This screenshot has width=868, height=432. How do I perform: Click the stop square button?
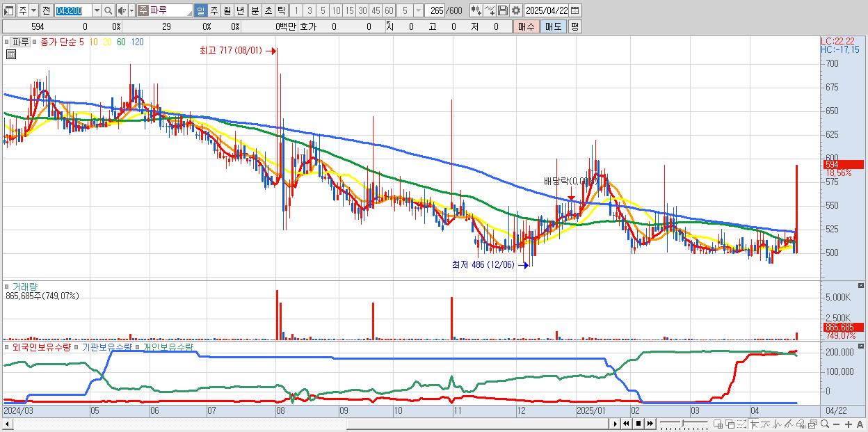(x=638, y=424)
